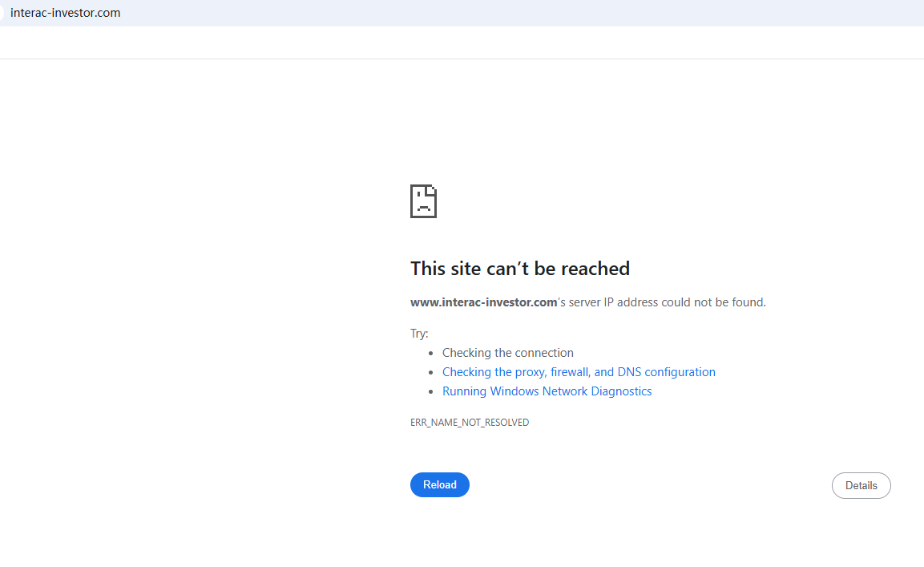
Task: Select the ERR_NAME_NOT_RESOLVED error code text
Action: click(470, 423)
